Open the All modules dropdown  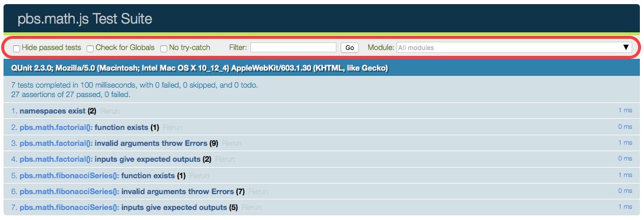514,48
